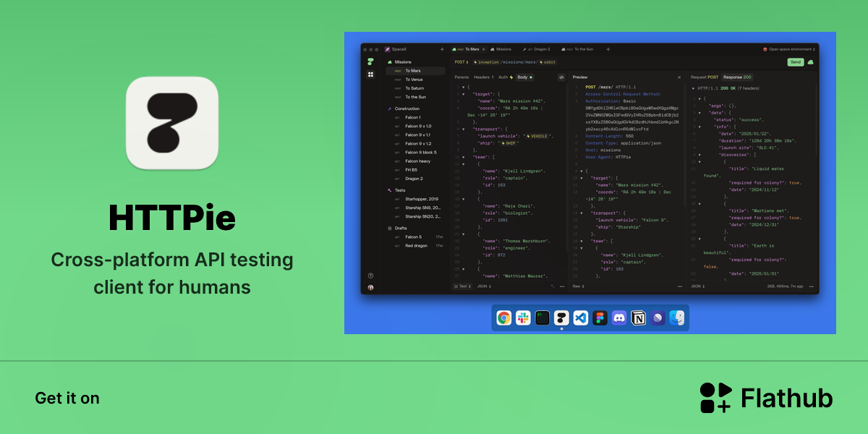This screenshot has height=434, width=868.
Task: Collapse the "target" node in the body editor
Action: (x=463, y=94)
